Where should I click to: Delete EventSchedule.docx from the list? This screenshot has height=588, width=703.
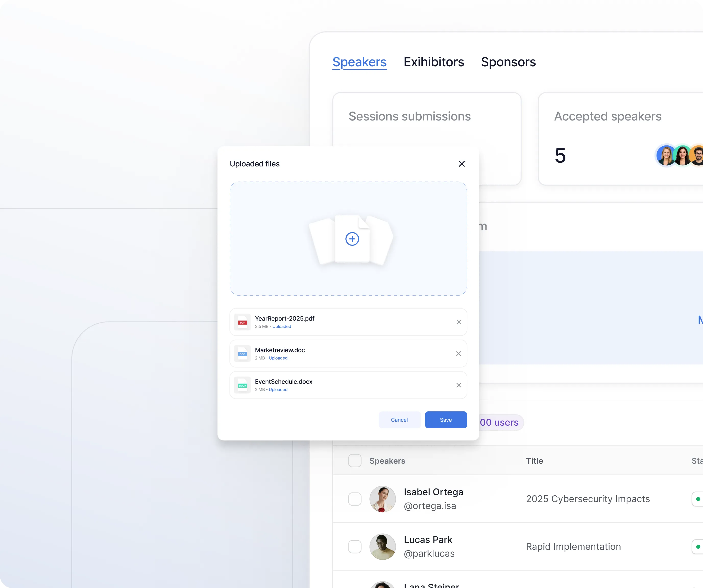pos(458,385)
